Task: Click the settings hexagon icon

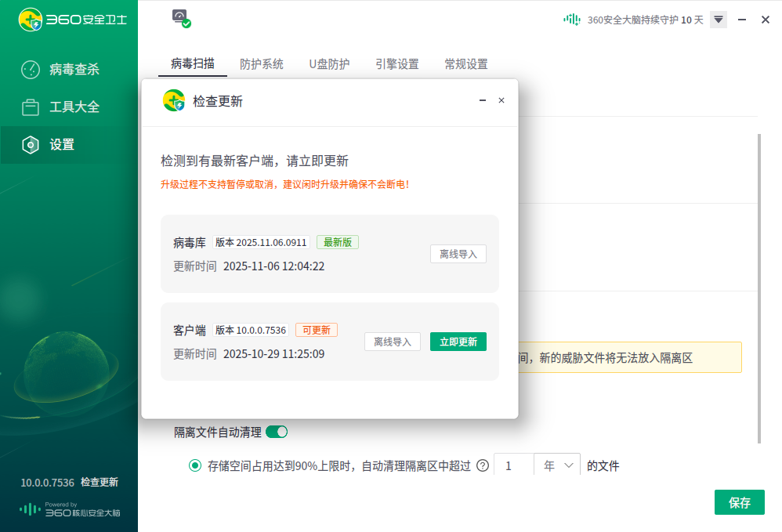Action: coord(31,145)
